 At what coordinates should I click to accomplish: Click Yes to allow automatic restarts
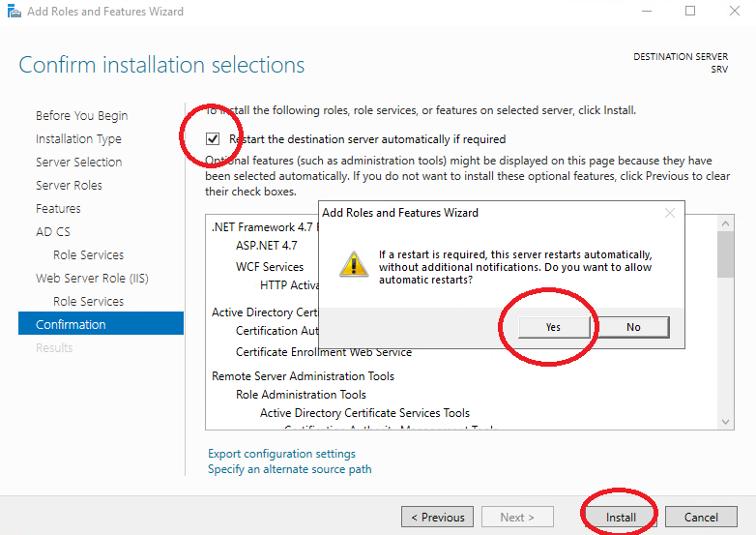point(554,327)
